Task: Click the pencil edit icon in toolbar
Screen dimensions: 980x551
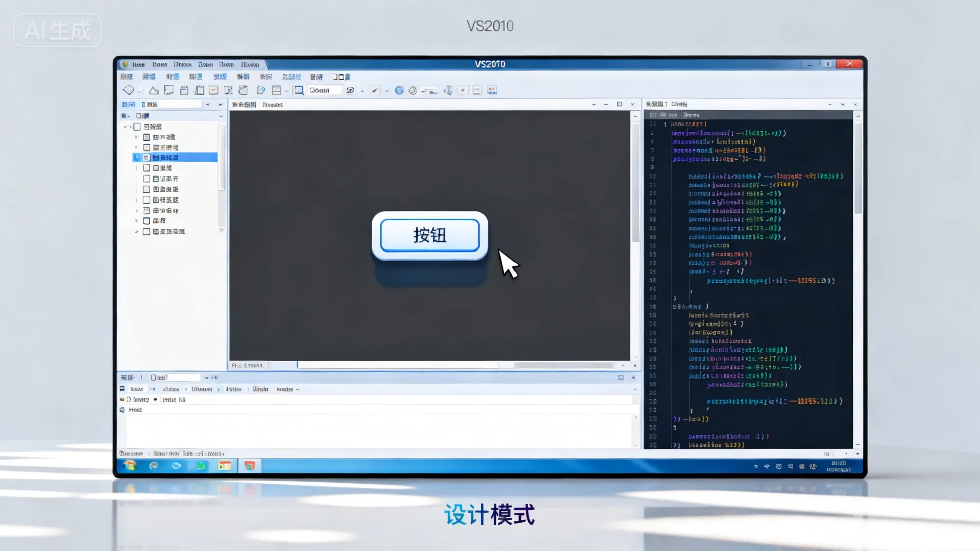Action: 228,90
